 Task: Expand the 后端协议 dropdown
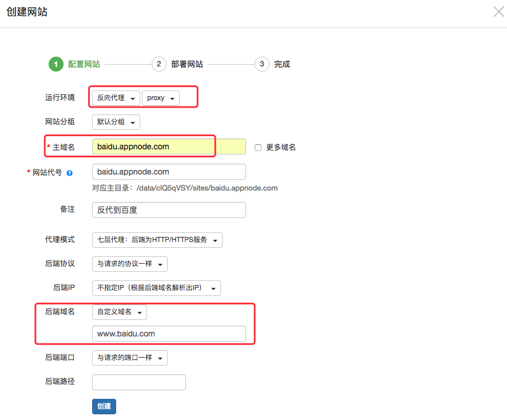[x=130, y=264]
